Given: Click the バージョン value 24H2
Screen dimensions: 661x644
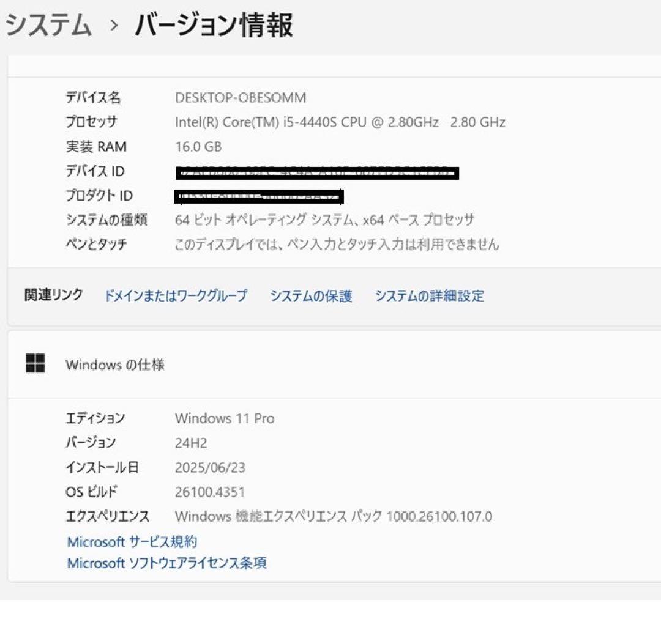Looking at the screenshot, I should point(190,443).
